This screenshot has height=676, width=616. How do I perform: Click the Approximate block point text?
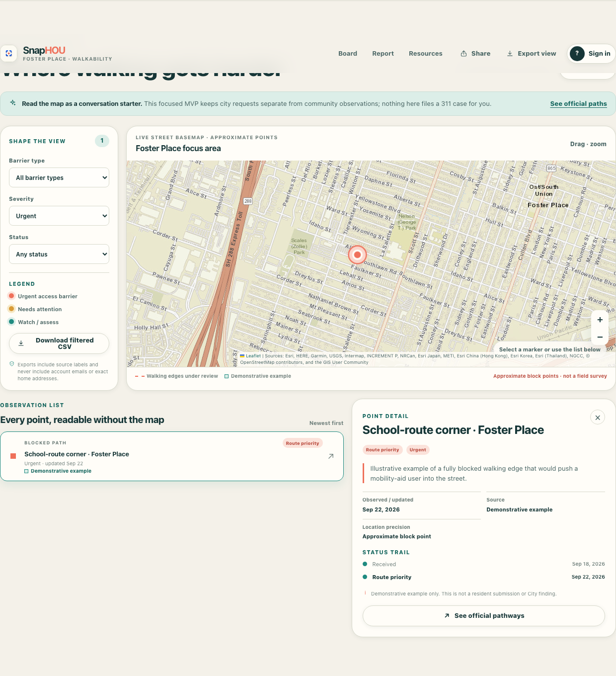(396, 537)
